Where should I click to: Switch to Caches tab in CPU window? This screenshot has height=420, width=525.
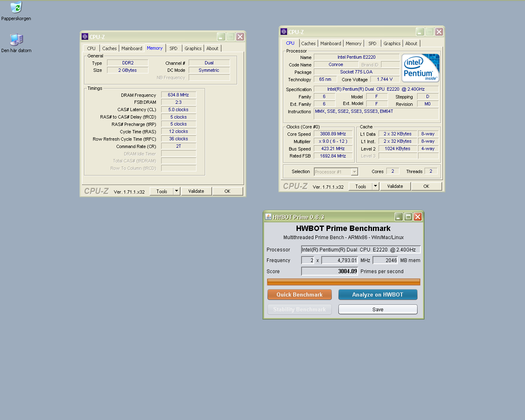308,43
